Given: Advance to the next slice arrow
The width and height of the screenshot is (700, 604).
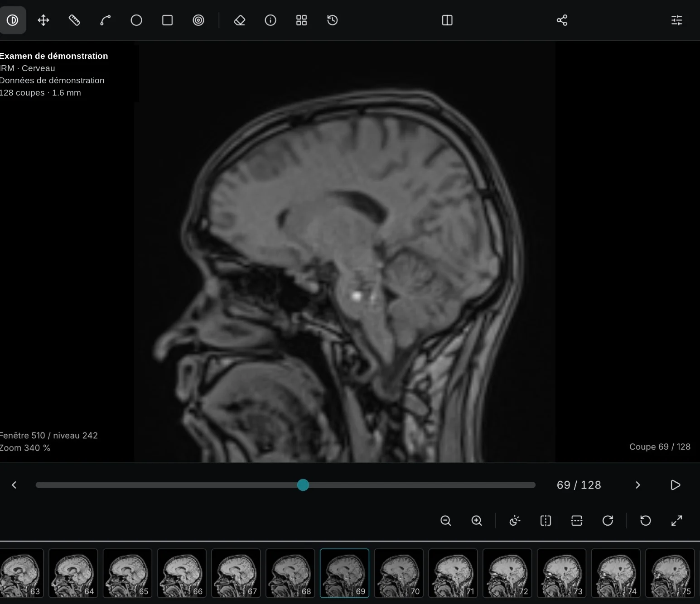Looking at the screenshot, I should pyautogui.click(x=638, y=485).
